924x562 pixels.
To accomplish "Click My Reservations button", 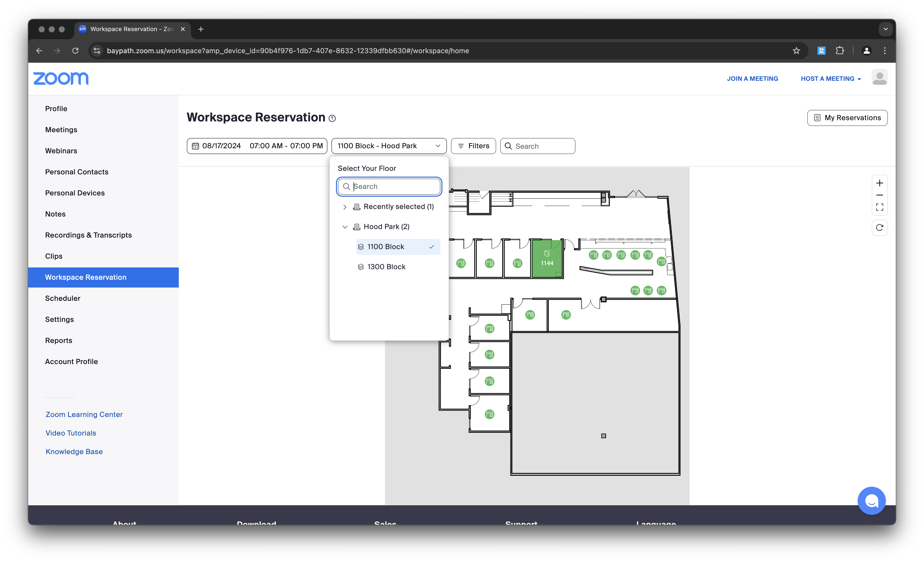I will [847, 118].
